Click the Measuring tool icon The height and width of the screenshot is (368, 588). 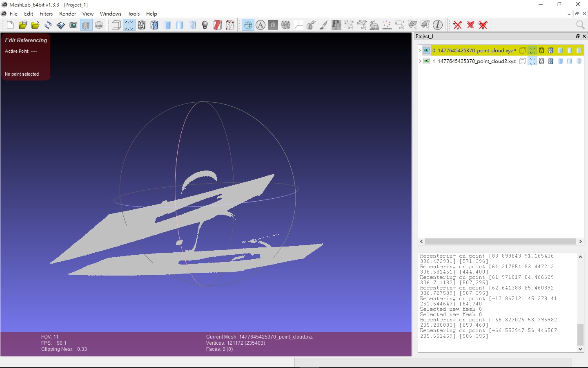tap(311, 25)
